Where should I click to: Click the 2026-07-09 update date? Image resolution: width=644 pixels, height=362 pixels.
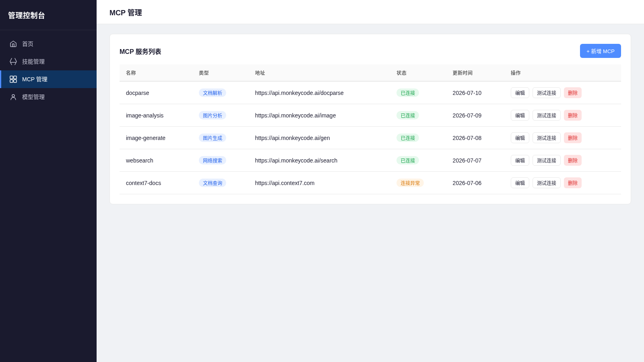coord(467,115)
